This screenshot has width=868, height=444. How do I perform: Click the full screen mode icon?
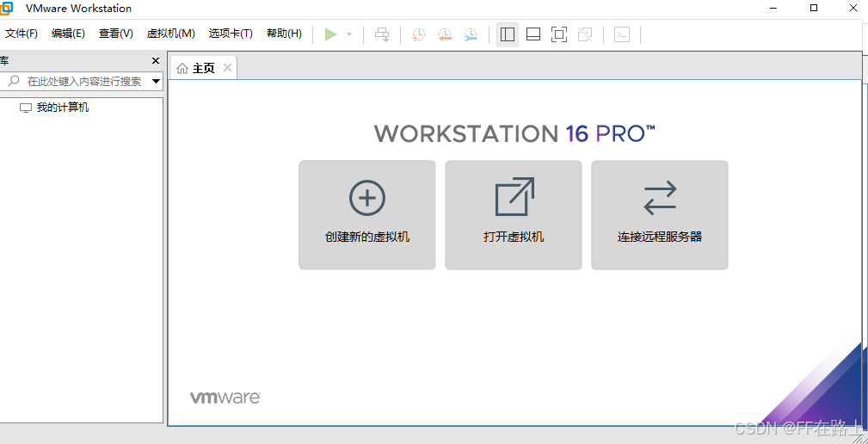coord(559,34)
